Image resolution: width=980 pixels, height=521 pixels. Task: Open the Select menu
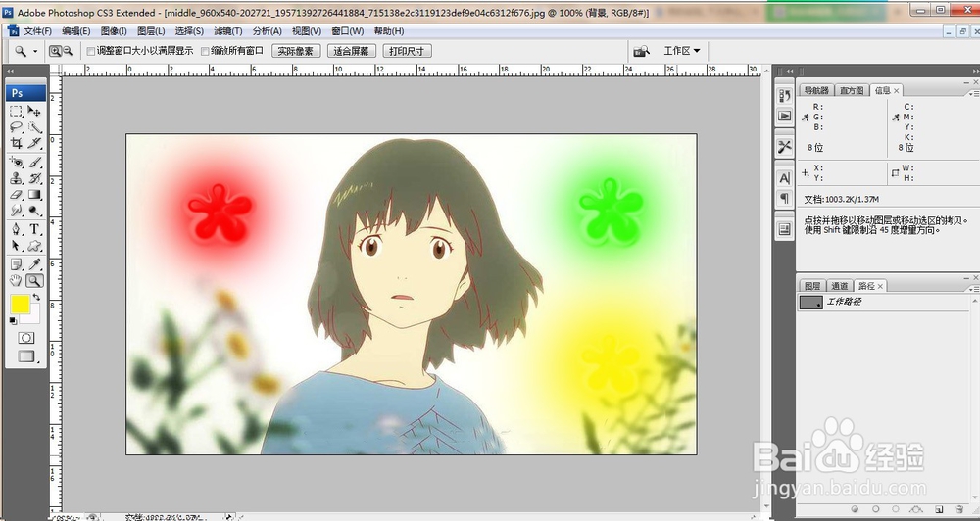tap(189, 31)
